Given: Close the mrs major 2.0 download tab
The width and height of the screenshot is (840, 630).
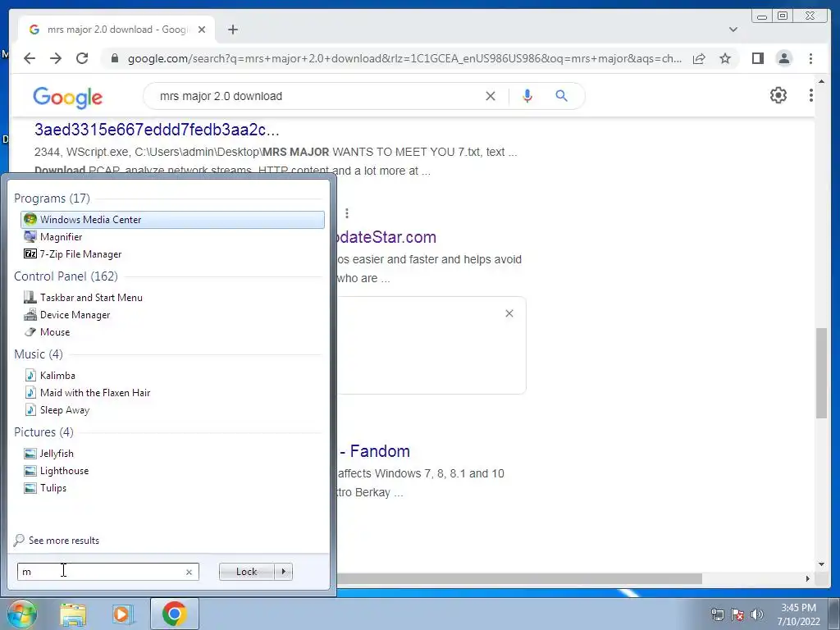Looking at the screenshot, I should pyautogui.click(x=202, y=30).
